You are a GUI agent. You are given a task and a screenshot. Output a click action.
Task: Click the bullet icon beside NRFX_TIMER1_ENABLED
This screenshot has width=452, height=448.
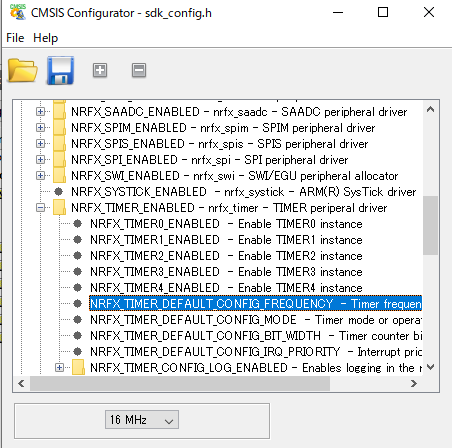(x=77, y=240)
